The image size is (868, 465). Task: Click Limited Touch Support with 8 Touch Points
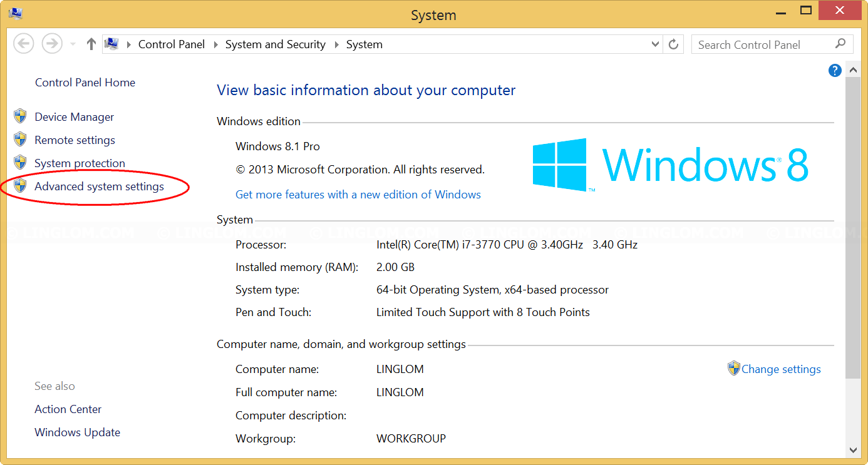pyautogui.click(x=483, y=312)
